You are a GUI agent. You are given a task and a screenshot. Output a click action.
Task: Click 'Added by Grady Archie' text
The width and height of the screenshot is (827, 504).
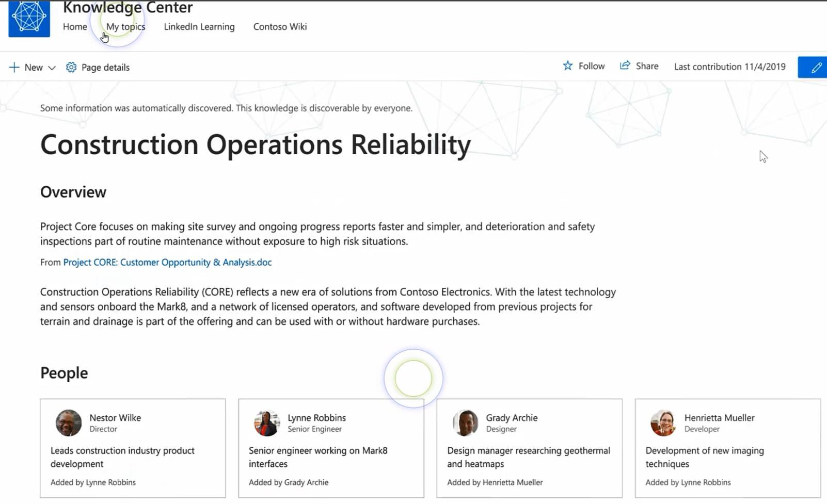coord(289,482)
